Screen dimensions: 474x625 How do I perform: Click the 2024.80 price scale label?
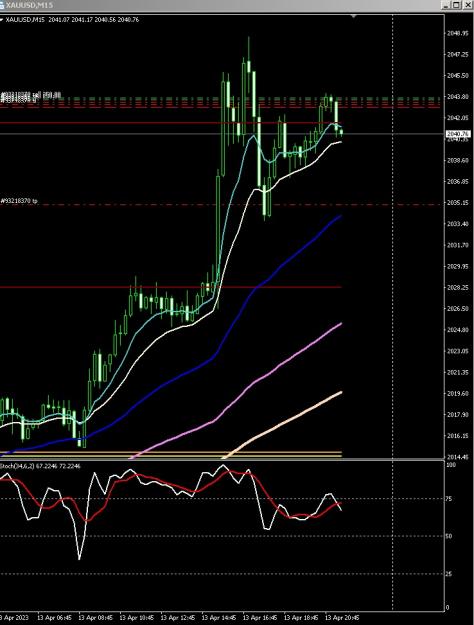[x=457, y=330]
